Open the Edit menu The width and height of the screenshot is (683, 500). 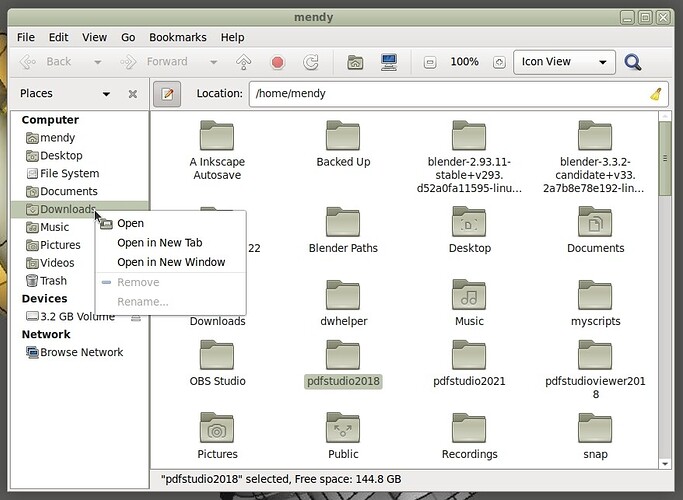[x=58, y=37]
